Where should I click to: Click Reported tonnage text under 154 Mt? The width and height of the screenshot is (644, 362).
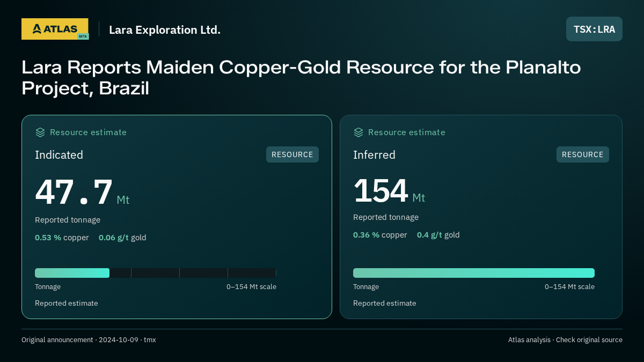click(386, 217)
